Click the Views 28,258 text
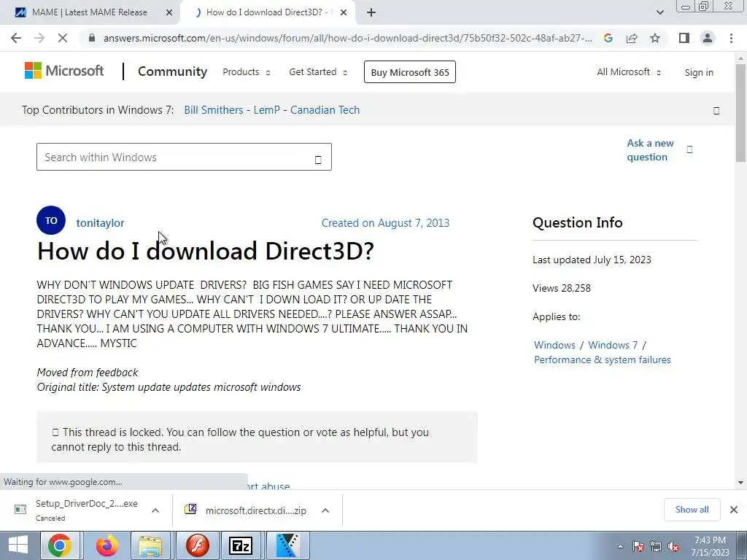 pos(562,288)
